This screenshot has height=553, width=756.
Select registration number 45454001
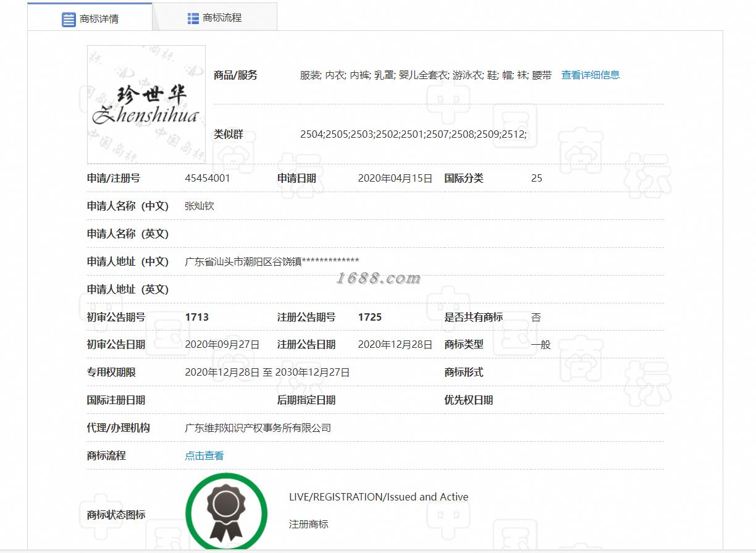point(208,178)
